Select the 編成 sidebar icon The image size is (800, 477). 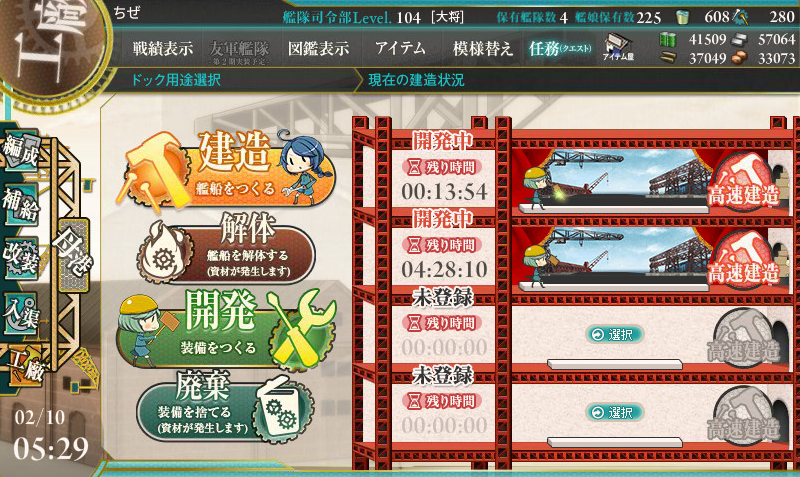(20, 151)
